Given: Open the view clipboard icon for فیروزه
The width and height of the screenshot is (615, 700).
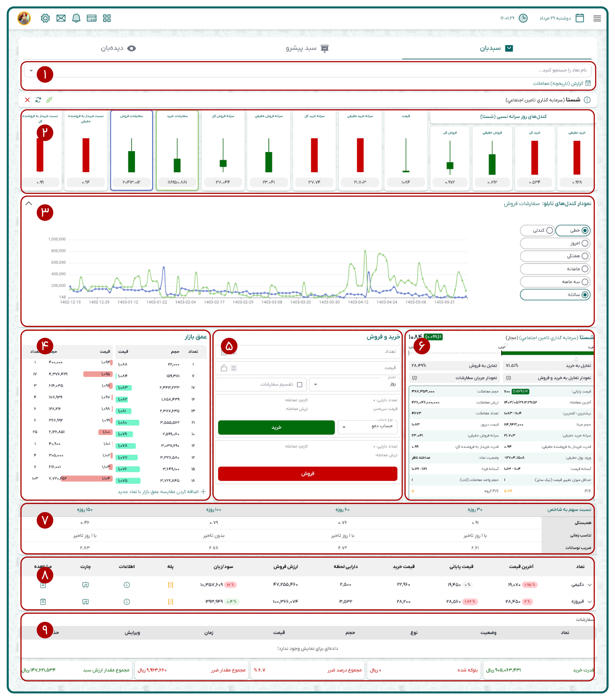Looking at the screenshot, I should [x=43, y=601].
